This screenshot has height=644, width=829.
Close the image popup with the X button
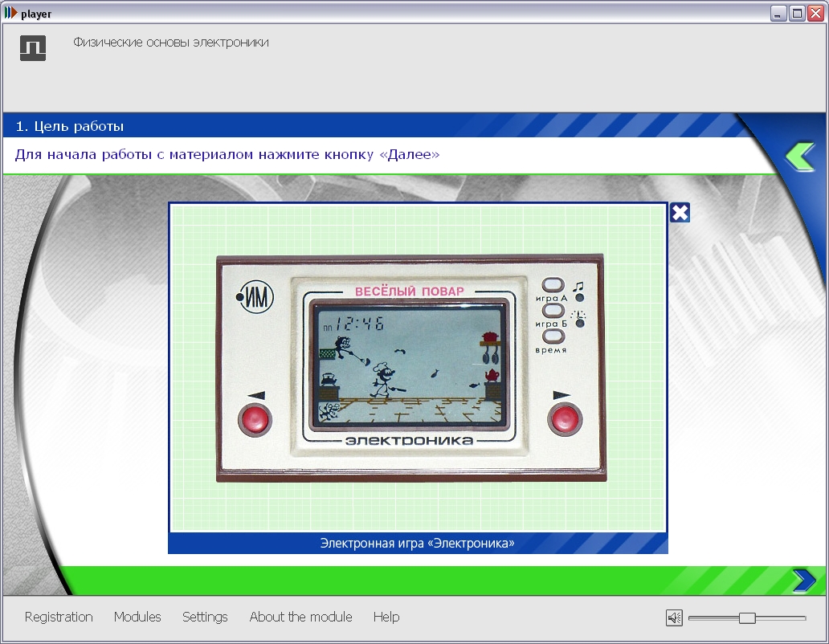click(x=680, y=212)
